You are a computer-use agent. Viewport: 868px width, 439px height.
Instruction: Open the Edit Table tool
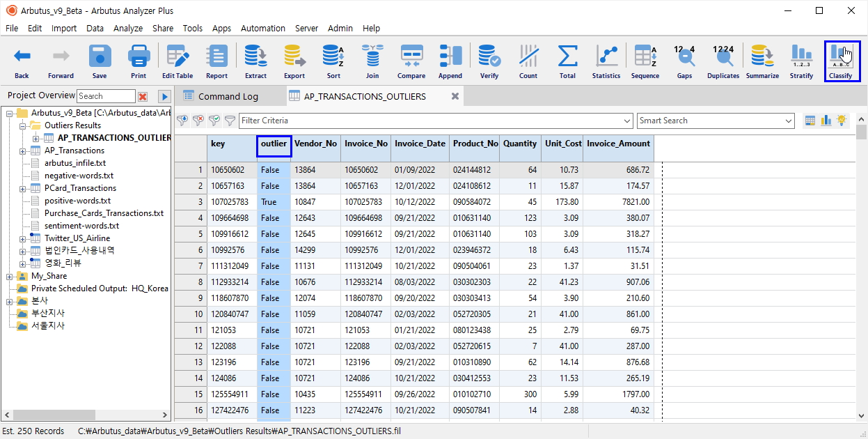point(177,61)
